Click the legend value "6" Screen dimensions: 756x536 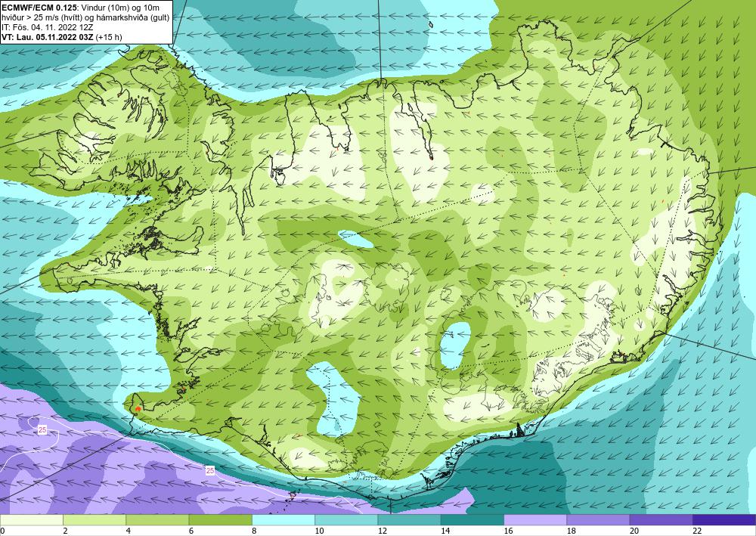(191, 531)
